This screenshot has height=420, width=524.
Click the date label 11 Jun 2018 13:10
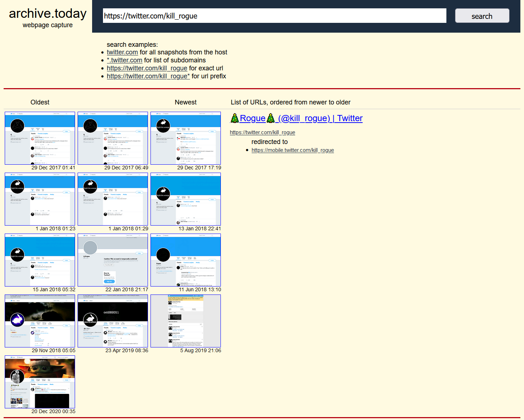(200, 289)
